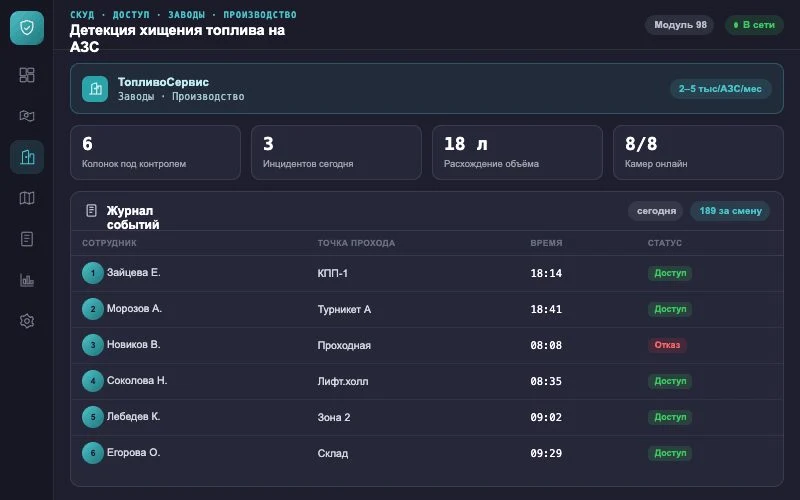Screen dimensions: 800x500
Task: Click the Склад access point cell
Action: point(333,453)
